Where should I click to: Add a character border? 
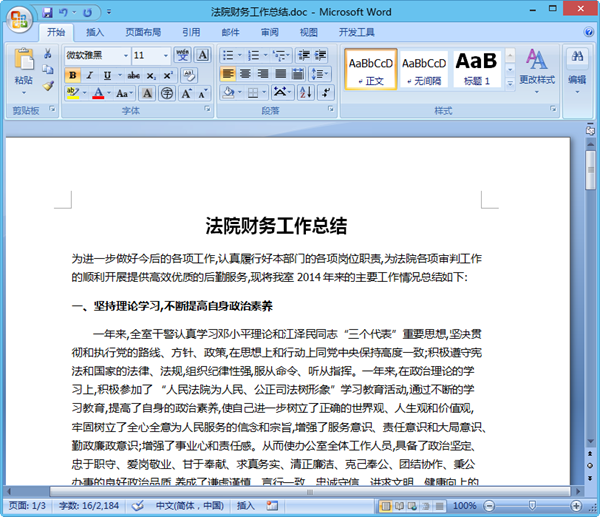coord(202,55)
